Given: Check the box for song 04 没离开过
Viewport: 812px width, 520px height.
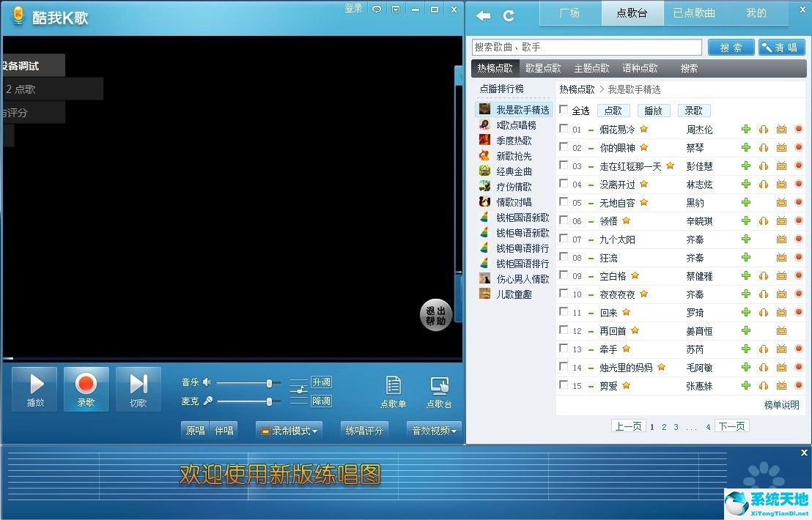Looking at the screenshot, I should 564,183.
